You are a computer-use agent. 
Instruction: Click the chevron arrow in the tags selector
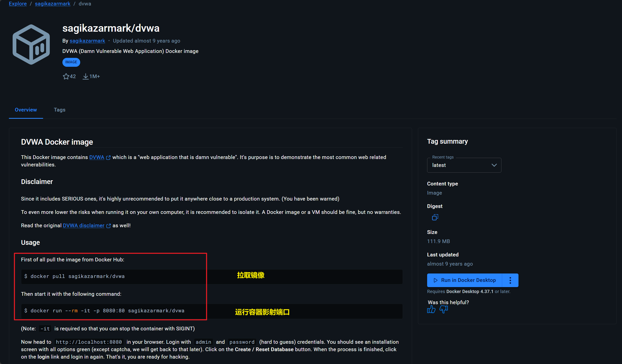coord(494,165)
